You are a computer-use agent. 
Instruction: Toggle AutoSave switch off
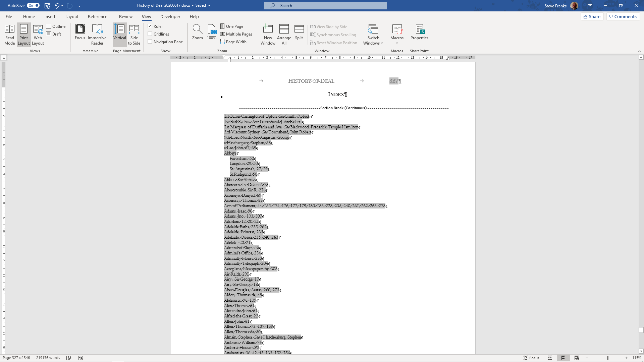point(33,5)
